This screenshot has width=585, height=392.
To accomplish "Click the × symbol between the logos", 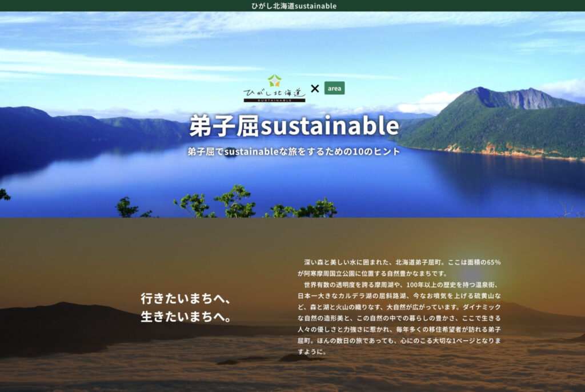I will [315, 89].
